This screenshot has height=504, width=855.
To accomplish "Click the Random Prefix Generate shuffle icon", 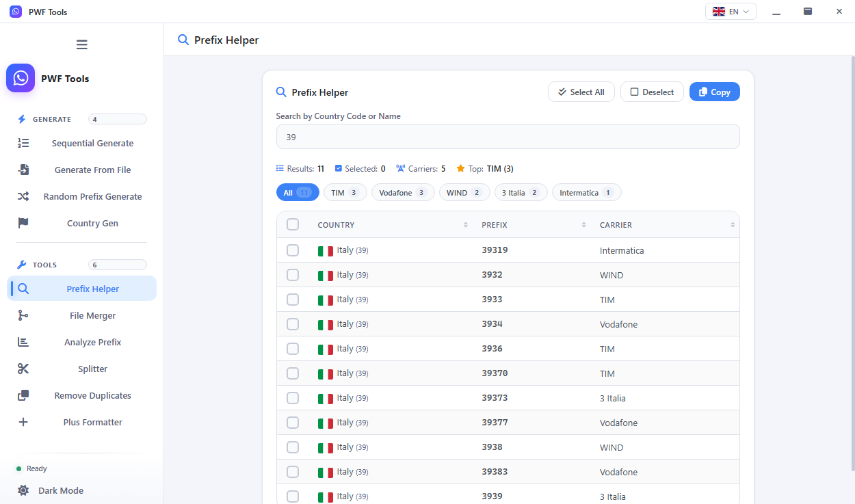I will [23, 196].
